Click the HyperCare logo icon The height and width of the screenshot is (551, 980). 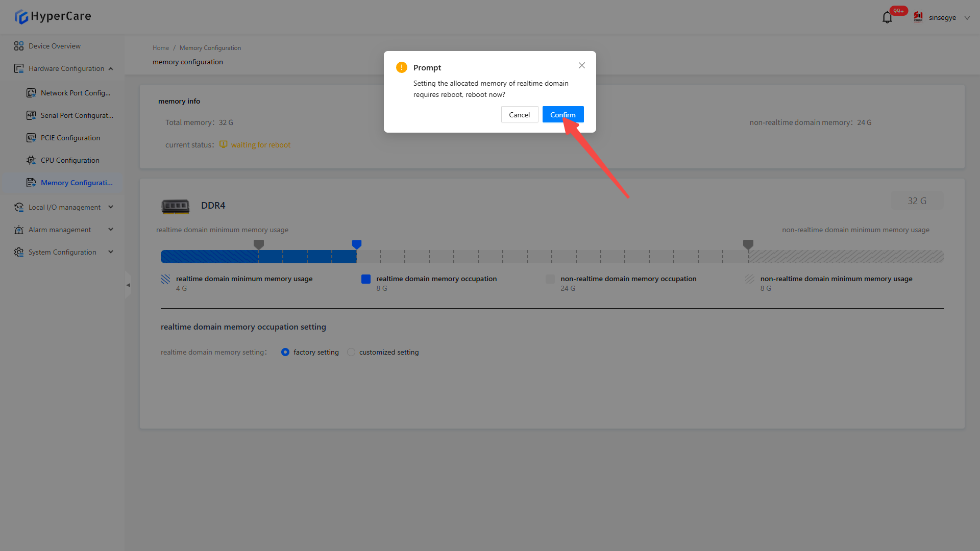[21, 17]
